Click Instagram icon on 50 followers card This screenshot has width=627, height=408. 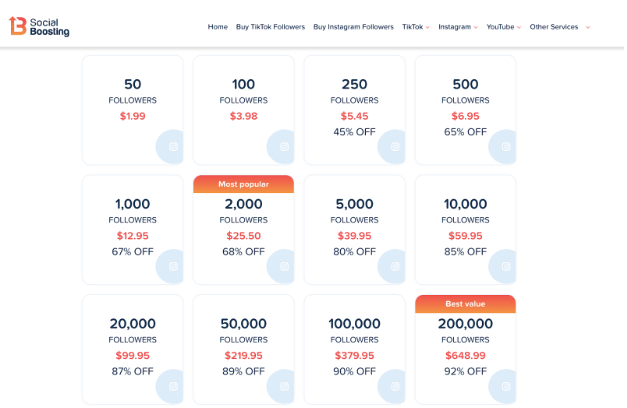coord(173,147)
